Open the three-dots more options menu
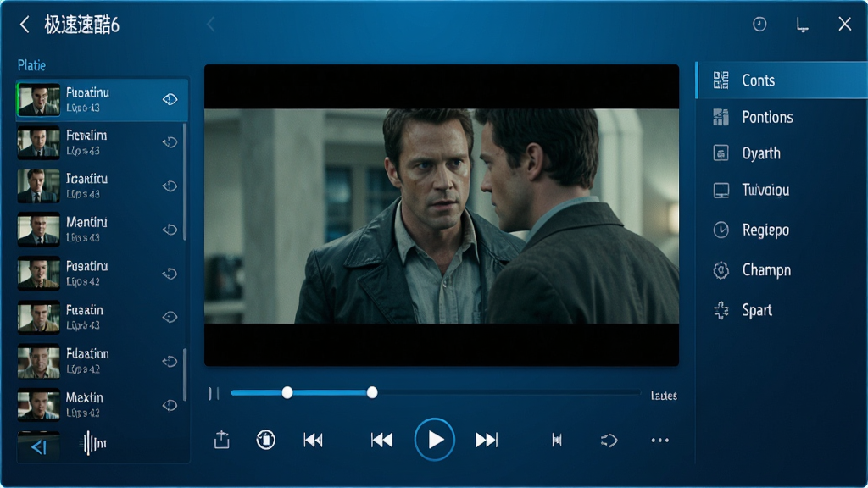Screen dimensions: 868x488 (x=659, y=441)
